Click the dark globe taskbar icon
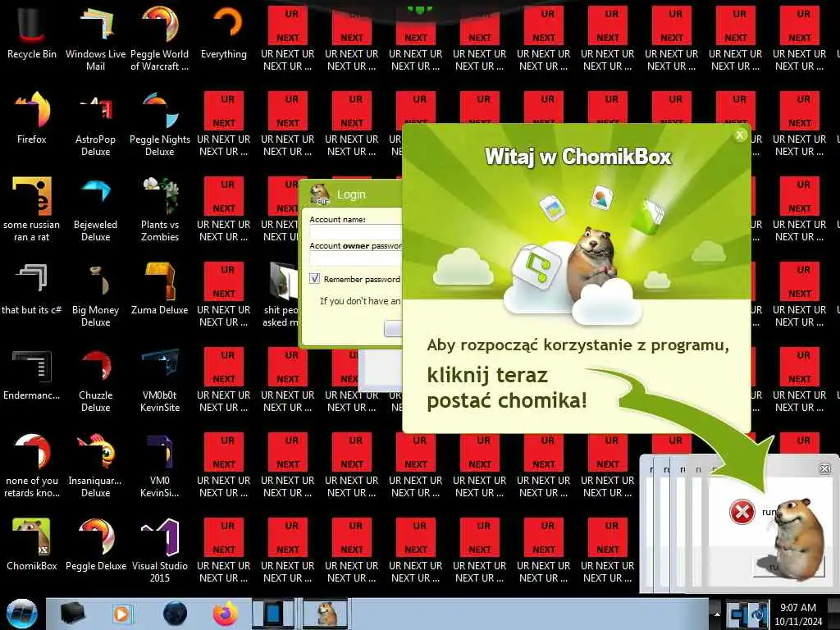Viewport: 840px width, 630px height. tap(176, 614)
